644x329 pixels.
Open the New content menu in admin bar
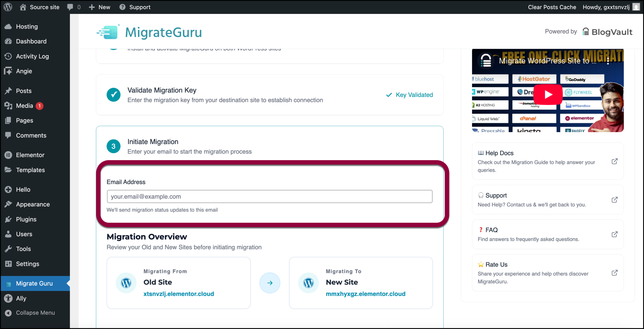pyautogui.click(x=100, y=7)
